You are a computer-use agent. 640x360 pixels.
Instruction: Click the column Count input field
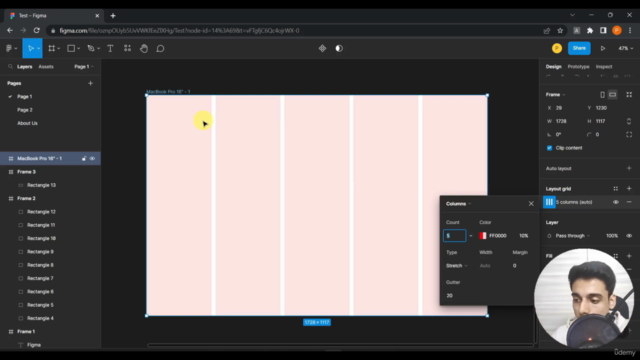(x=454, y=236)
